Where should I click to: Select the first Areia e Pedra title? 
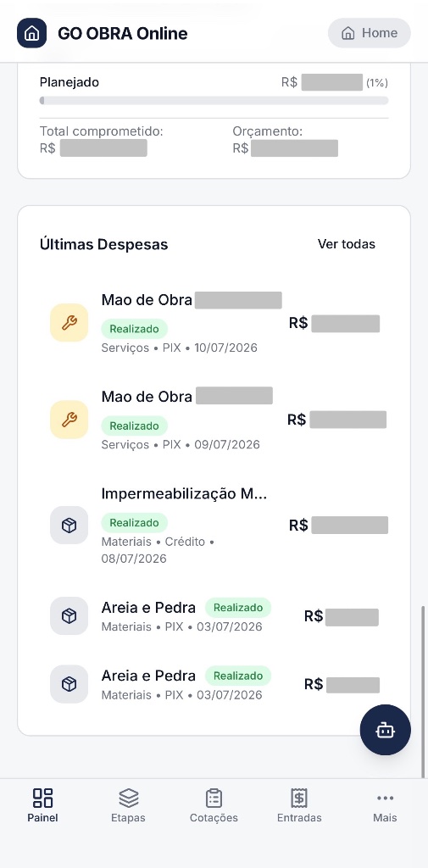click(x=148, y=608)
